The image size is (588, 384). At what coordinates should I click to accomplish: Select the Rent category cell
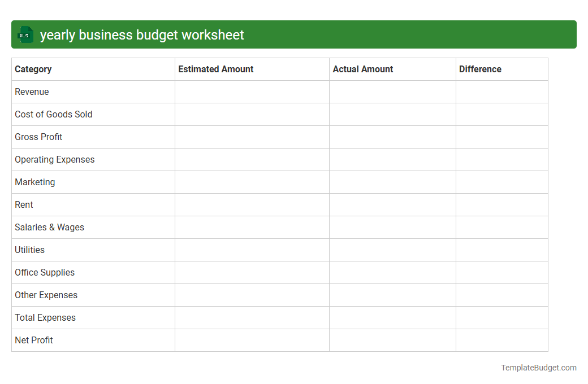24,204
